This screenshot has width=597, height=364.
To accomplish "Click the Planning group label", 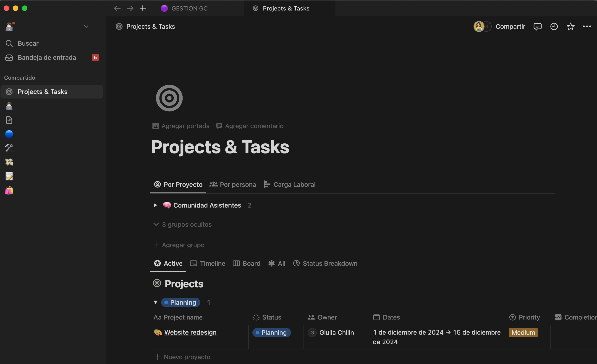I will [181, 302].
